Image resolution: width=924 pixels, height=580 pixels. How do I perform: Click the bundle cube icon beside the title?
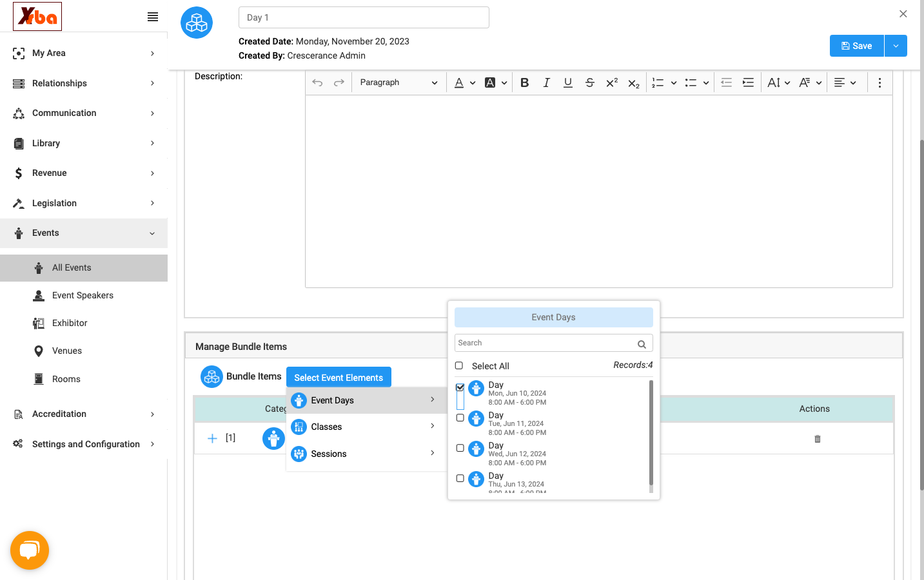tap(197, 23)
